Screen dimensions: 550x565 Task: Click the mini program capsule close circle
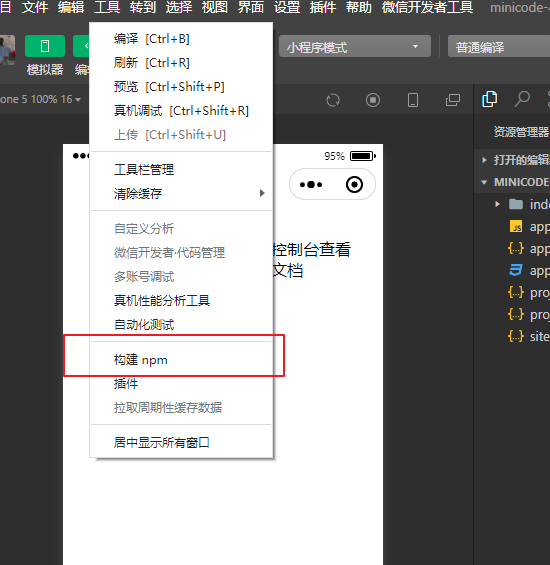tap(354, 184)
